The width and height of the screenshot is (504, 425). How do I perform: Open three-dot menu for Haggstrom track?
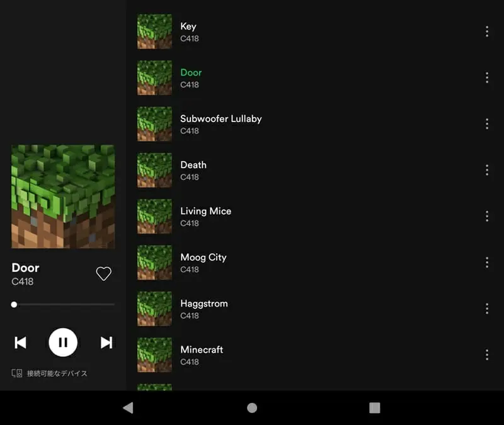(x=486, y=309)
